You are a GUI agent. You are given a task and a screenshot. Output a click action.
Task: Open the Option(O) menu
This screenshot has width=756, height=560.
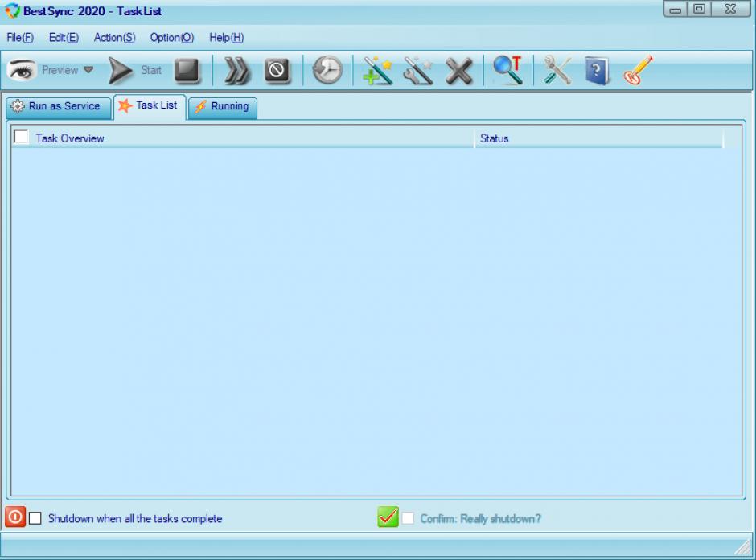(172, 38)
